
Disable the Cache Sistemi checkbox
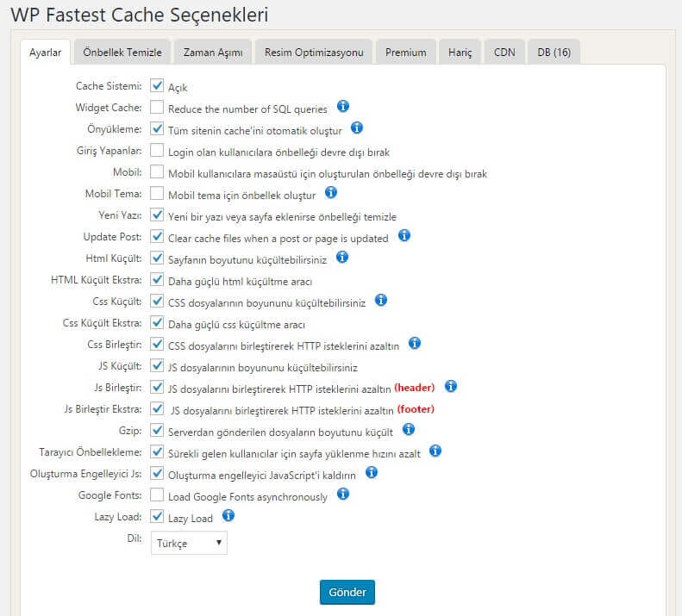click(157, 85)
